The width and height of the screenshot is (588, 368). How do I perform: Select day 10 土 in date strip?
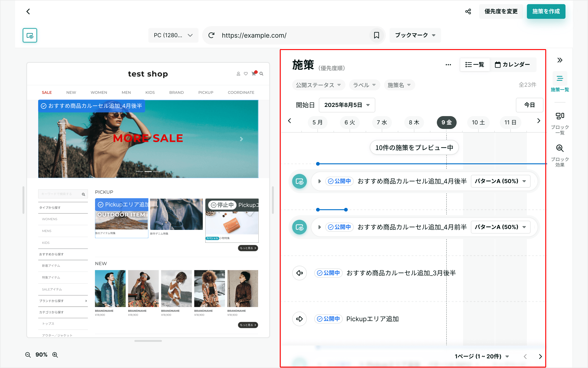point(478,123)
